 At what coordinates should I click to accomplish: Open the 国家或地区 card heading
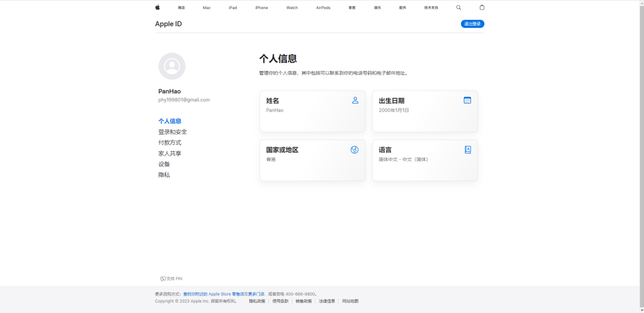[x=282, y=150]
